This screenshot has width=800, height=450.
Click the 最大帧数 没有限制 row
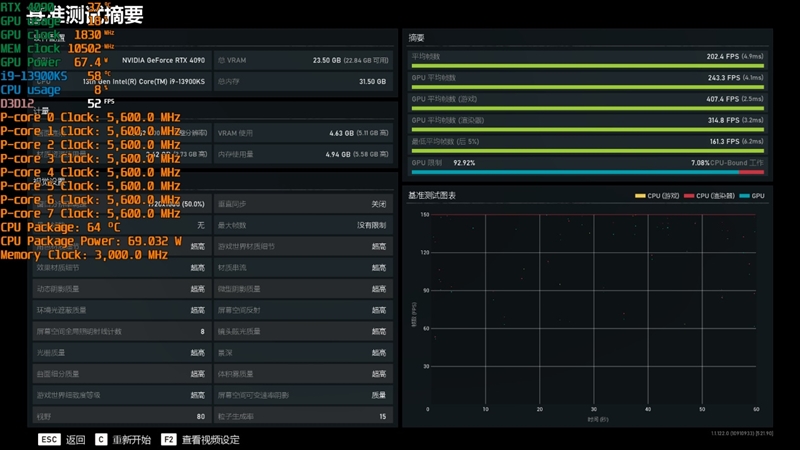click(303, 225)
